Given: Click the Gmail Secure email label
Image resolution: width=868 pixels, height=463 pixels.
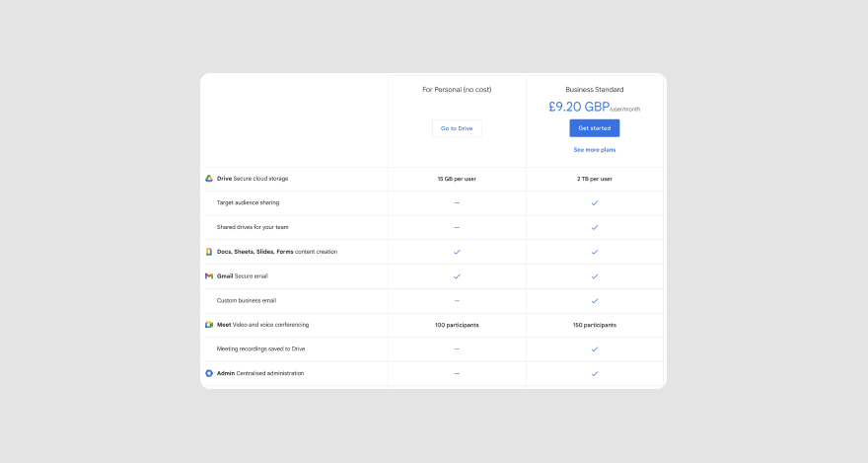Looking at the screenshot, I should click(x=243, y=275).
